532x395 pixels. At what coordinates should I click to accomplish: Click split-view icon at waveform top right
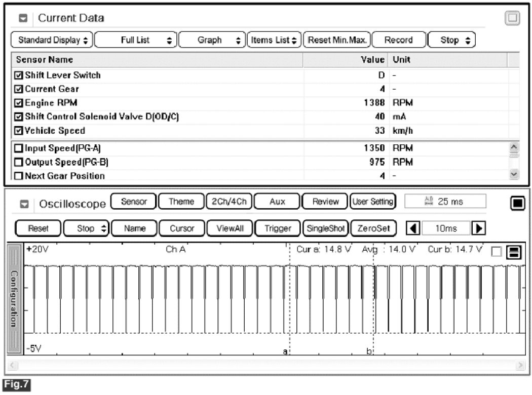513,252
